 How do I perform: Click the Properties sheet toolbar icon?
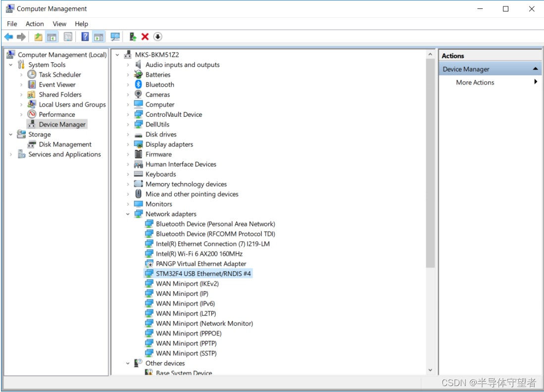[x=68, y=37]
